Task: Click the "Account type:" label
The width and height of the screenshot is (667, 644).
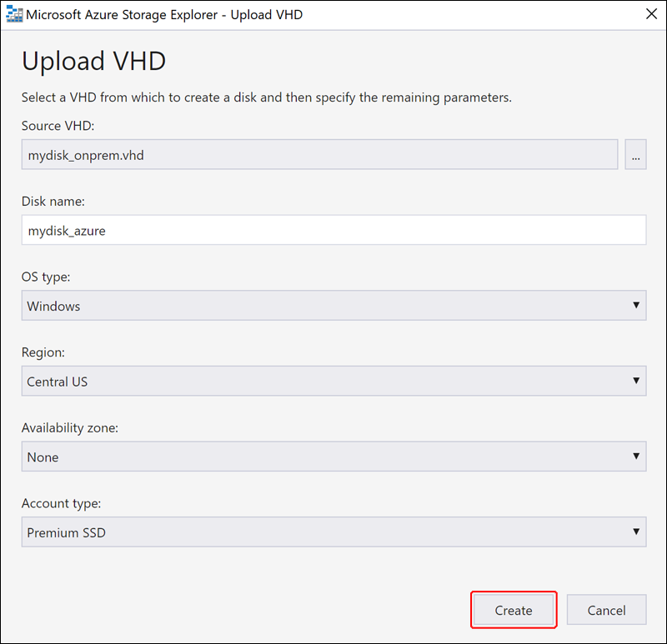Action: click(x=61, y=504)
